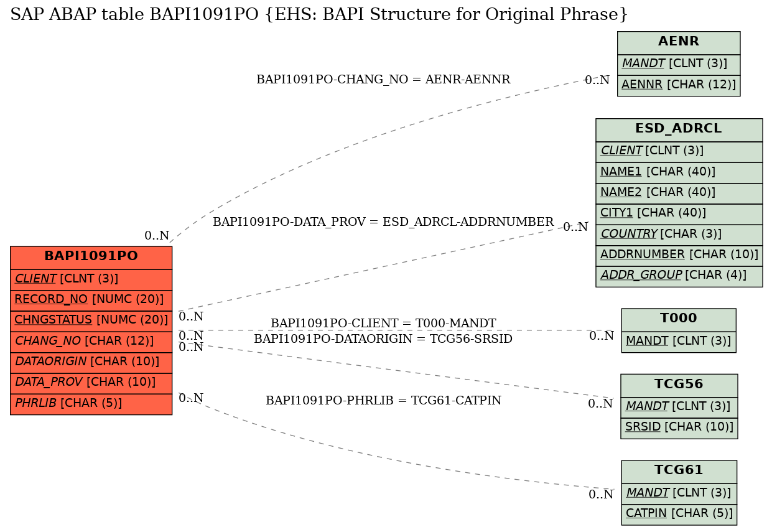This screenshot has height=532, width=772.
Task: Click the 0..N cardinality above BAPI1091PO table
Action: point(157,236)
